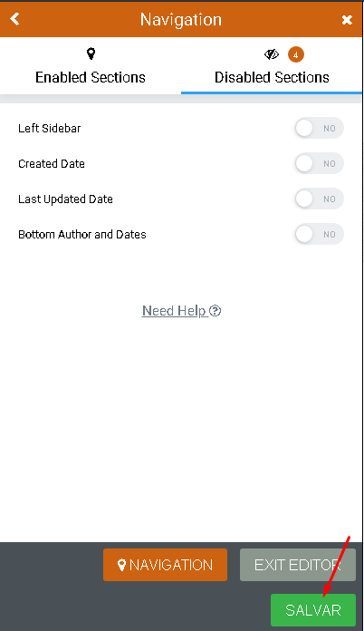364x631 pixels.
Task: Click the Navigation title in the header
Action: (181, 19)
